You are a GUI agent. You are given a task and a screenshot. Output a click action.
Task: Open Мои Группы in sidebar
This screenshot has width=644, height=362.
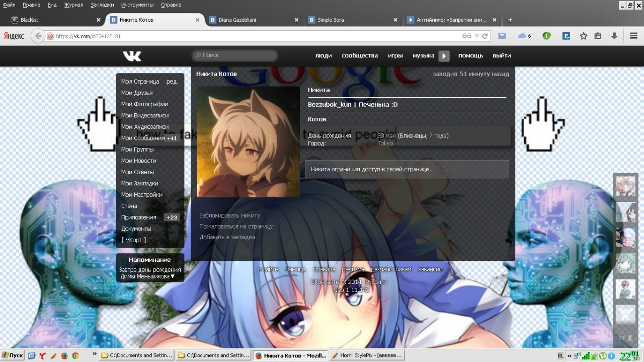coord(137,150)
